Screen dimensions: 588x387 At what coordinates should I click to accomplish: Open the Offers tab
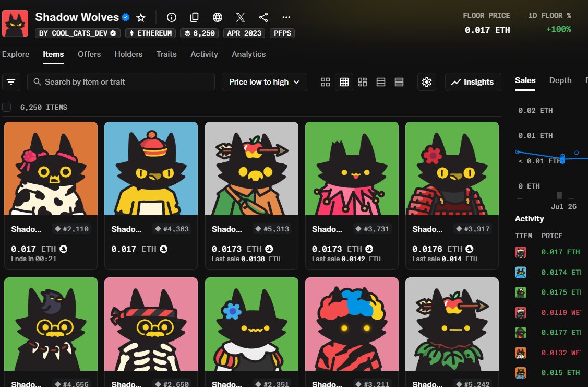(x=89, y=54)
